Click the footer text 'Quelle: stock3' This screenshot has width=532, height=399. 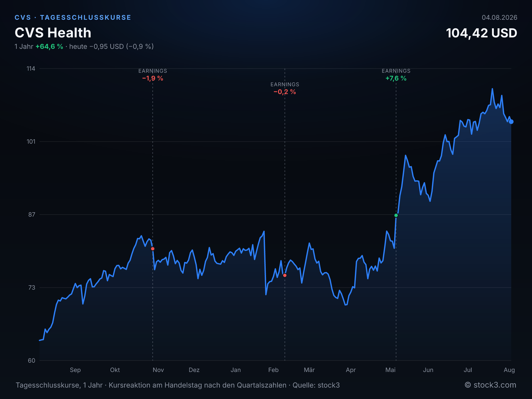316,385
